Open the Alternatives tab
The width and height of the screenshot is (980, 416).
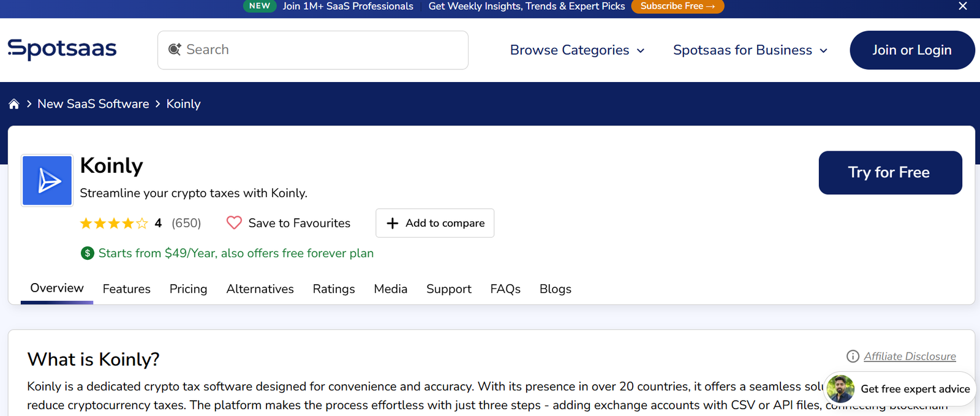tap(260, 289)
